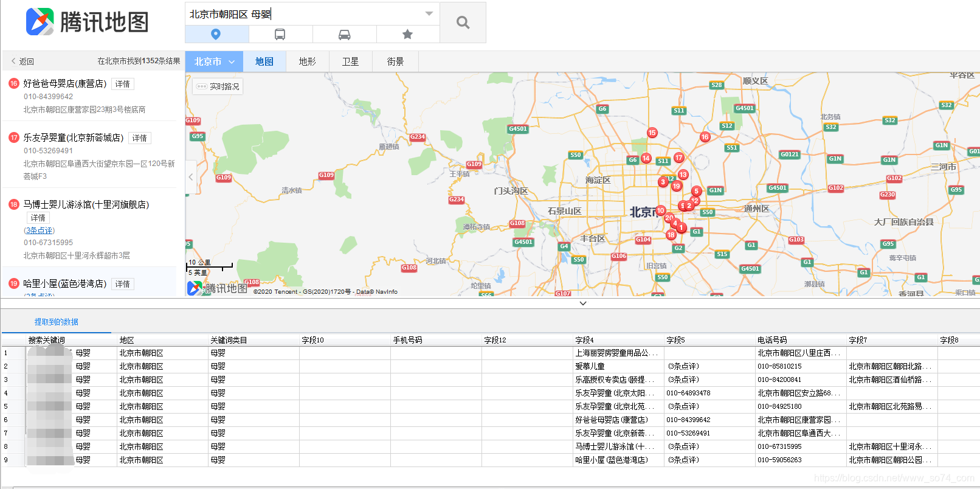This screenshot has height=489, width=980.
Task: Go back using 返回
Action: [x=23, y=61]
